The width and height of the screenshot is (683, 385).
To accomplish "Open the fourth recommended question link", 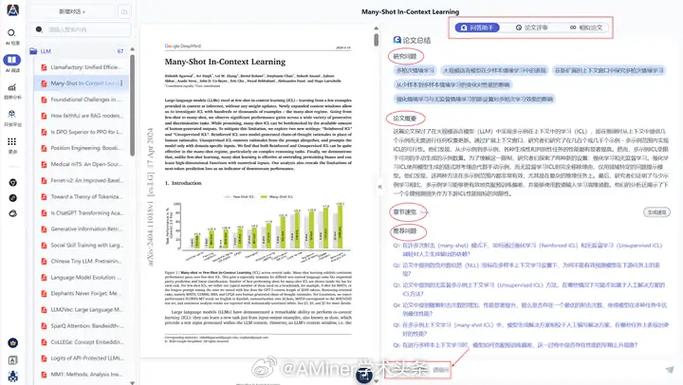I will pyautogui.click(x=530, y=309).
